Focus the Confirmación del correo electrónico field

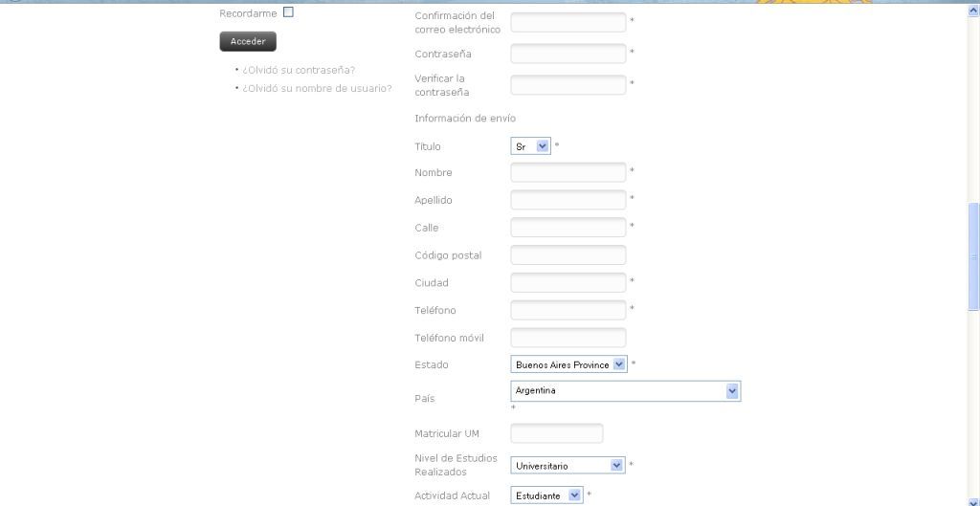(x=568, y=22)
